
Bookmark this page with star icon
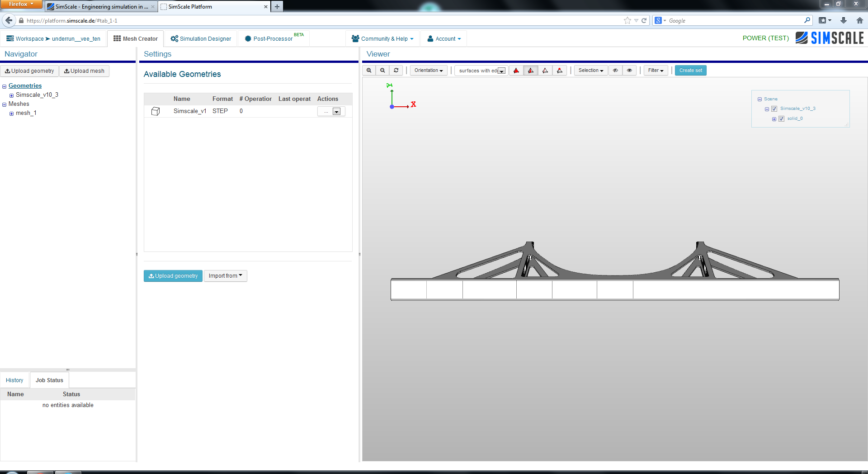pyautogui.click(x=627, y=20)
